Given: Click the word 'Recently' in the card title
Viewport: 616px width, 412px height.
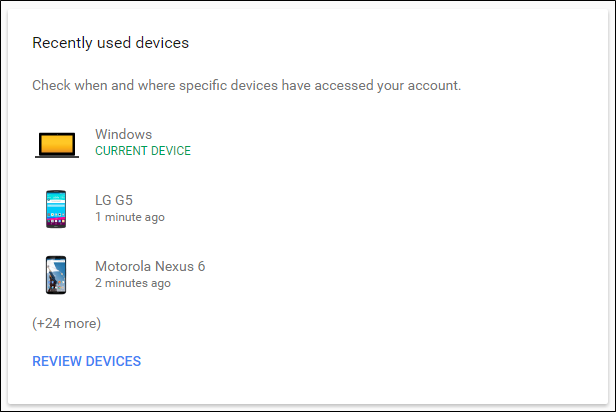Looking at the screenshot, I should tap(62, 43).
